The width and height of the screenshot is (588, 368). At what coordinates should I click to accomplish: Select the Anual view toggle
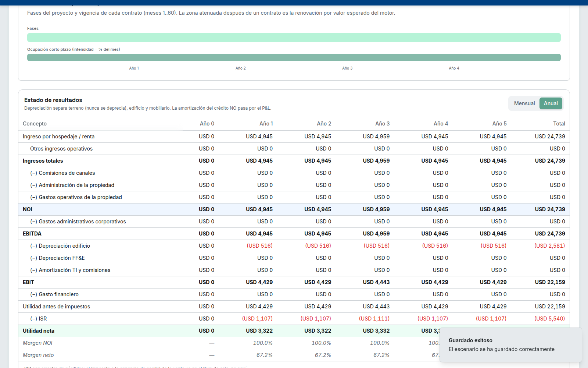pos(551,103)
